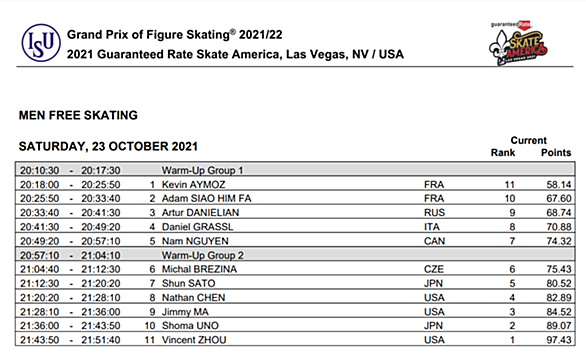
Task: Click the Rank column header
Action: [503, 153]
